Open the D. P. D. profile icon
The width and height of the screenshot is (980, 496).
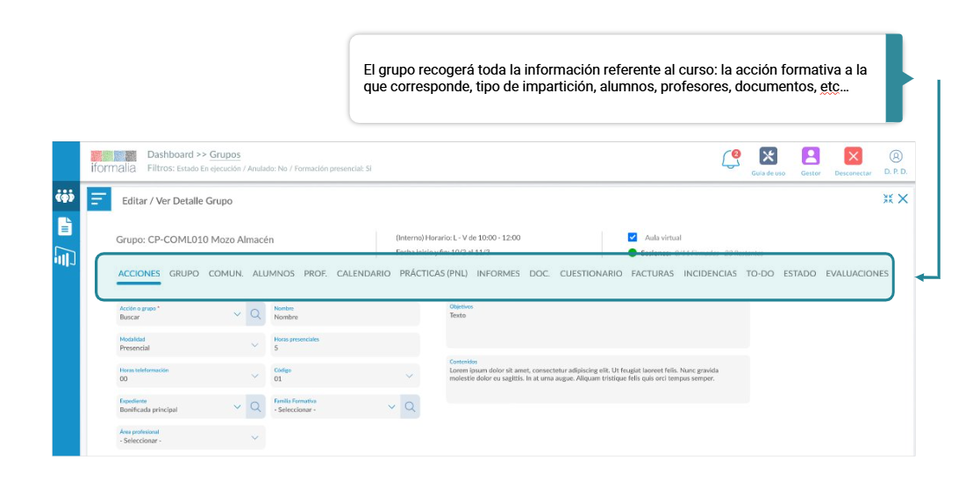pyautogui.click(x=896, y=156)
